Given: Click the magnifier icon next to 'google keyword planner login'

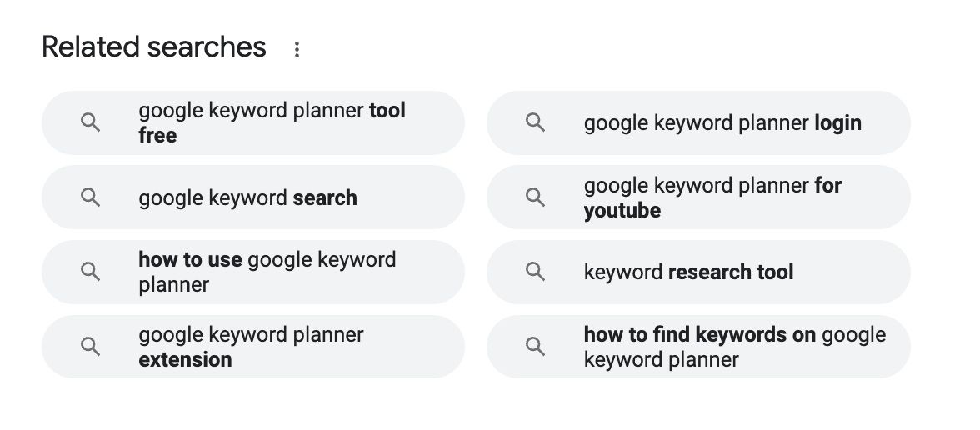Looking at the screenshot, I should click(x=535, y=123).
